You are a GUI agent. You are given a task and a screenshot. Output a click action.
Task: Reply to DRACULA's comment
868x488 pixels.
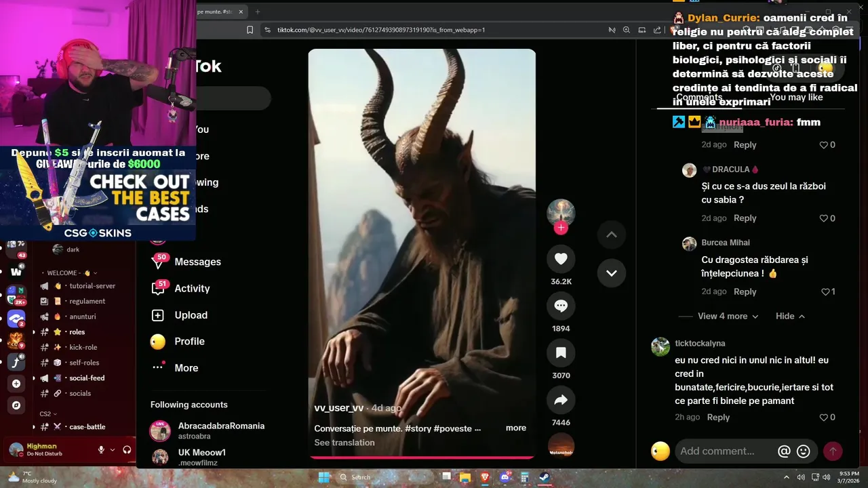(x=745, y=218)
